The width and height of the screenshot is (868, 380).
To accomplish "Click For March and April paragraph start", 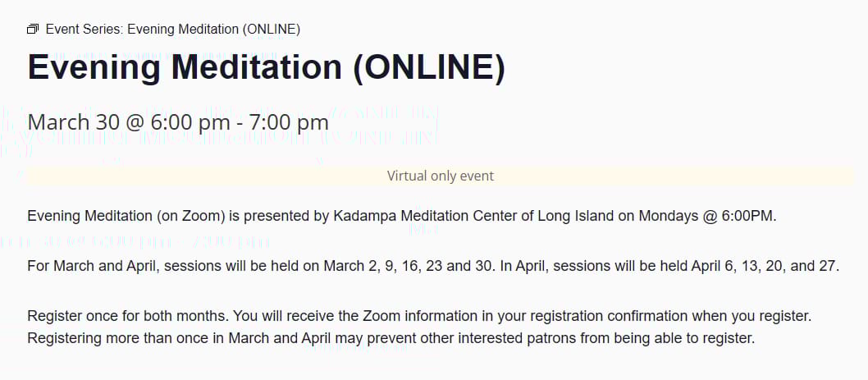I will click(x=94, y=266).
